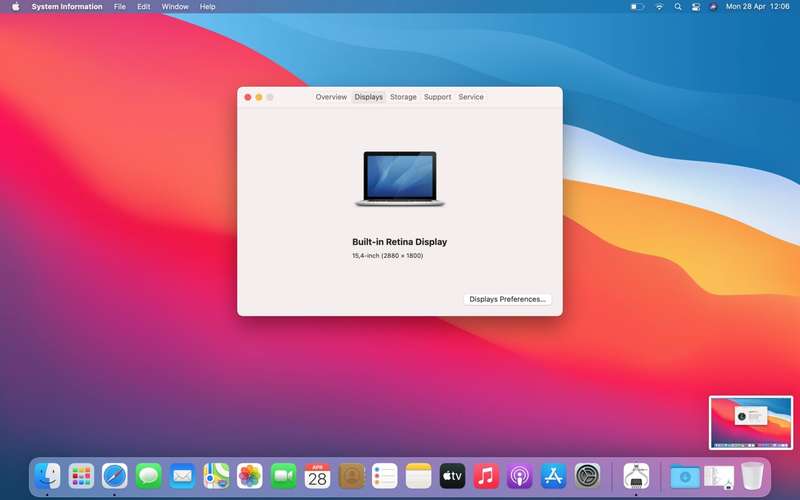This screenshot has width=800, height=500.
Task: Activate Siri from the menu bar
Action: [713, 7]
